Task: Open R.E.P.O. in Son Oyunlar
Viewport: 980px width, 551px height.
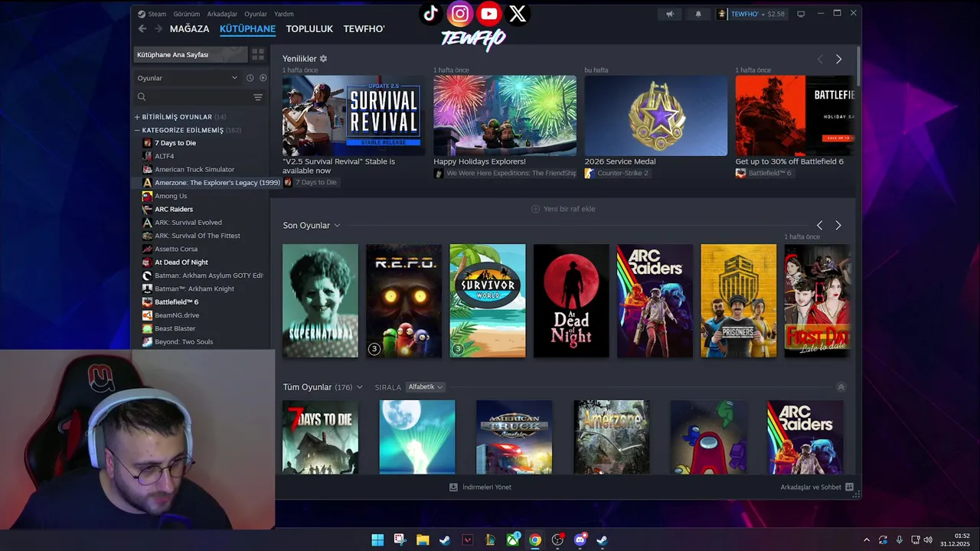Action: [403, 301]
